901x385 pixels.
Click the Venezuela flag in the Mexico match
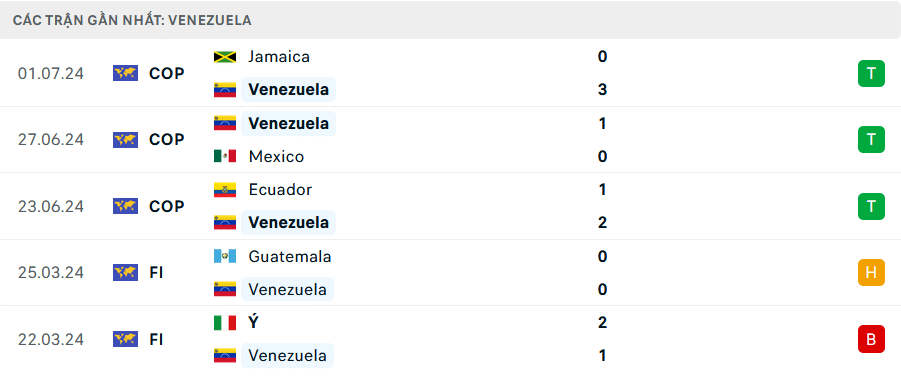225,123
